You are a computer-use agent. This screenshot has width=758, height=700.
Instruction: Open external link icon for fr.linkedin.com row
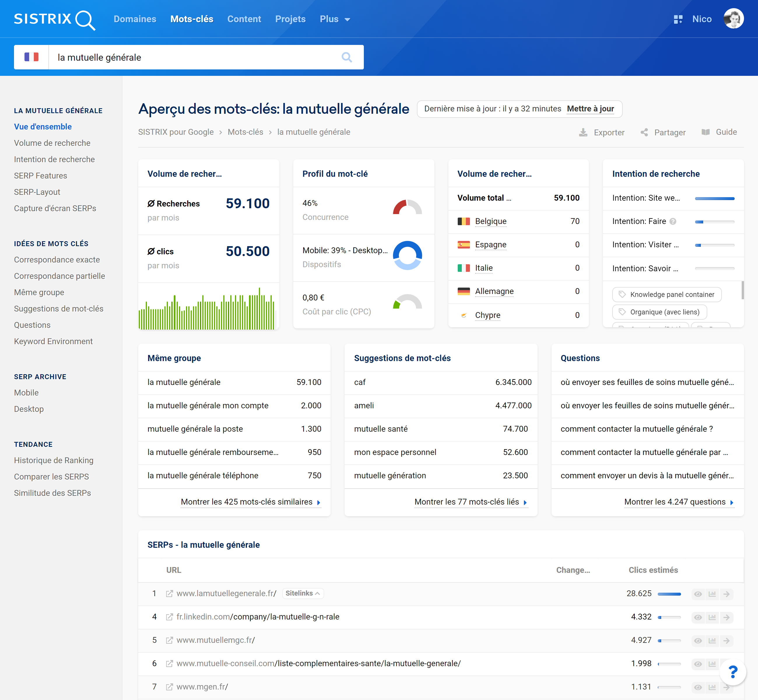pyautogui.click(x=169, y=617)
